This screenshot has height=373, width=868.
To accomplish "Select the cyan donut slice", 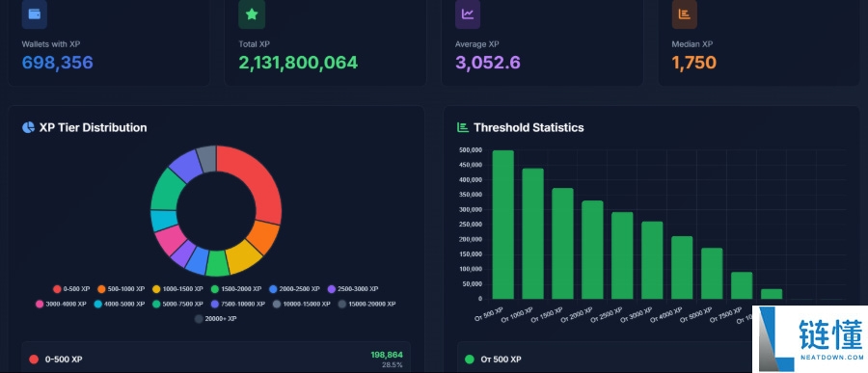I will click(x=163, y=221).
